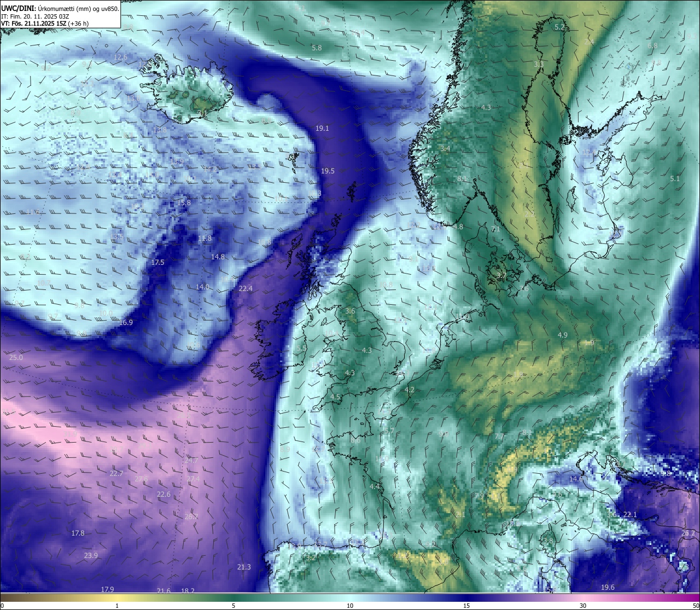Screen dimensions: 700x610
Task: Click the 3.6 value over Scotland
Action: [350, 311]
